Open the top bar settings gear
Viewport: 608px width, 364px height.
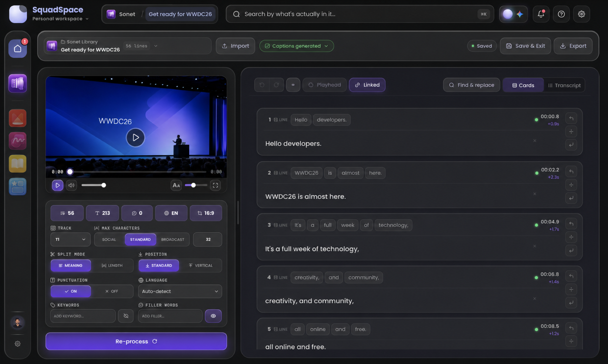coord(581,14)
